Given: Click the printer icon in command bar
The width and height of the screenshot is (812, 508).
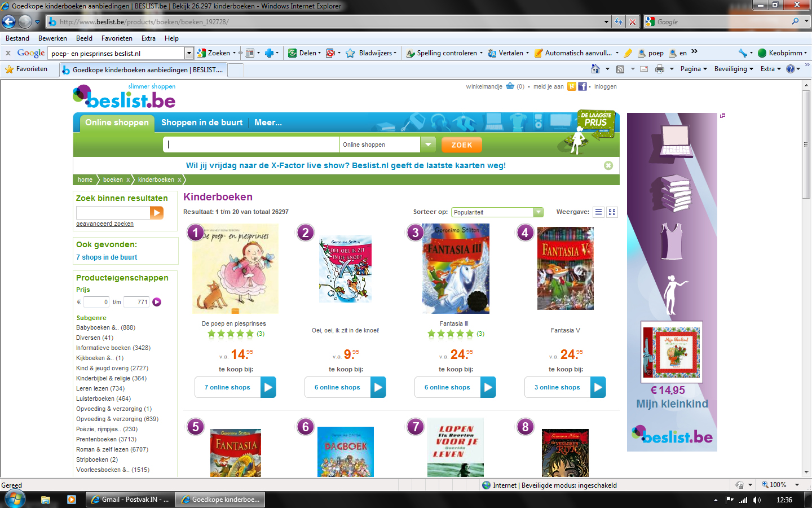Looking at the screenshot, I should (660, 69).
